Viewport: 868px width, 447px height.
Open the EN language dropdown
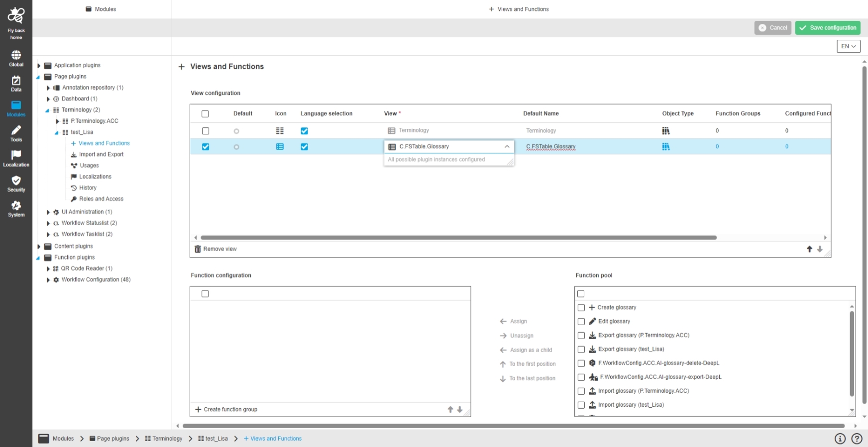[x=848, y=46]
